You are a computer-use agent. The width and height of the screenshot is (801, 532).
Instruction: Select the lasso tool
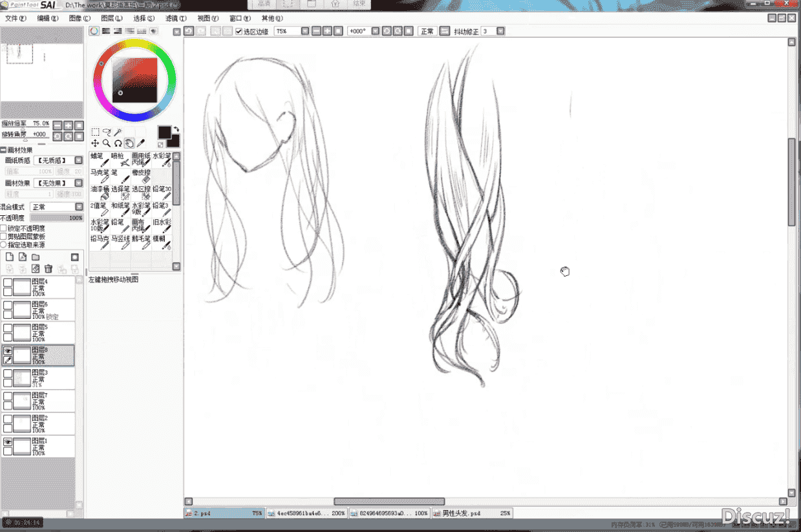coord(107,132)
